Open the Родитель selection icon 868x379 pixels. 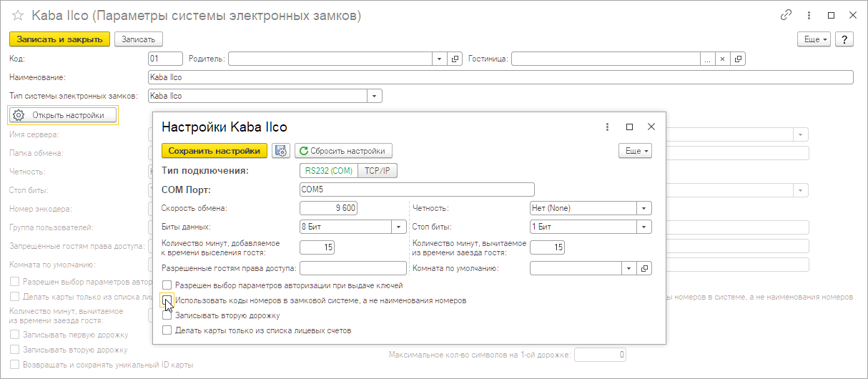[455, 59]
